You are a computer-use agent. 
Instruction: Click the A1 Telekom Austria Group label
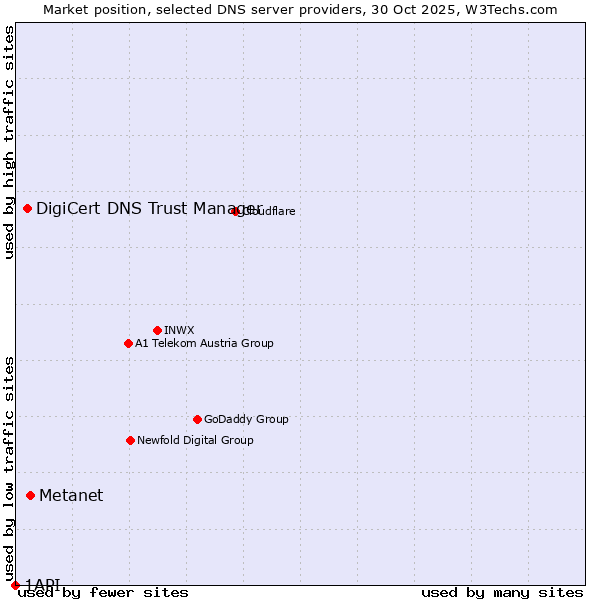click(204, 344)
